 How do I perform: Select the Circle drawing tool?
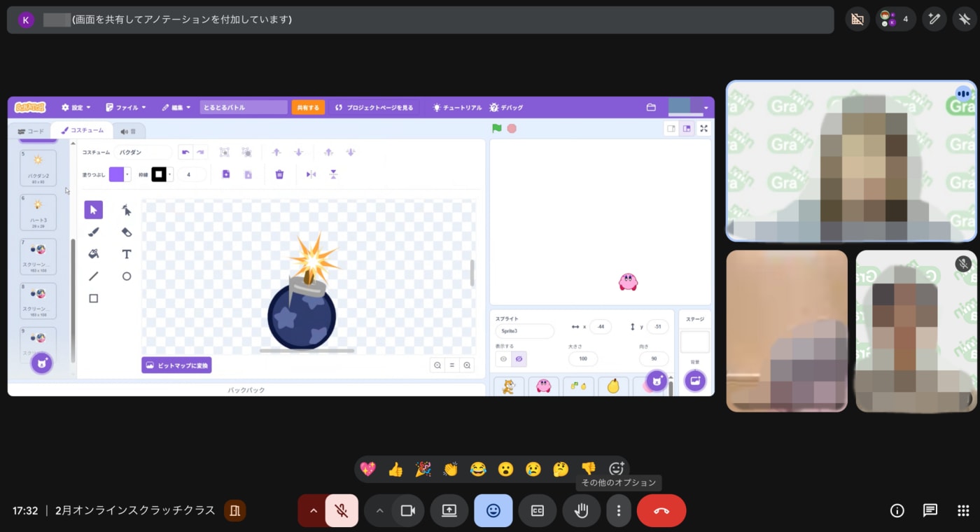[x=127, y=276]
